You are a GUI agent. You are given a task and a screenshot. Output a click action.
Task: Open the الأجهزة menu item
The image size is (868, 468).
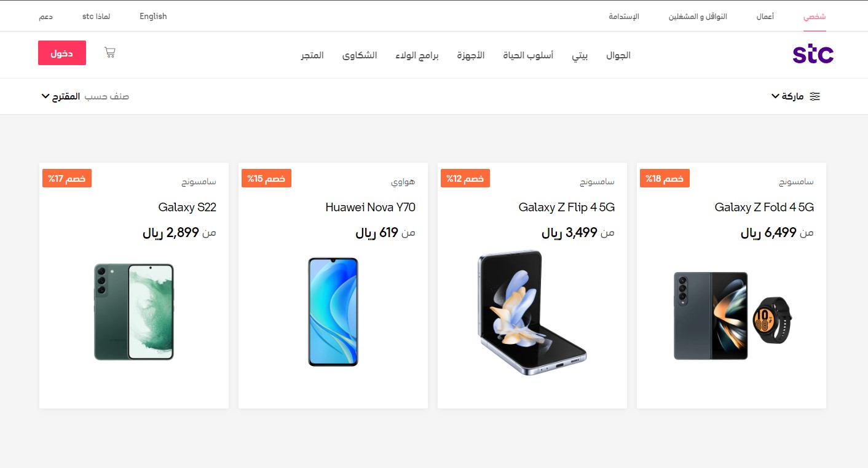[x=471, y=55]
